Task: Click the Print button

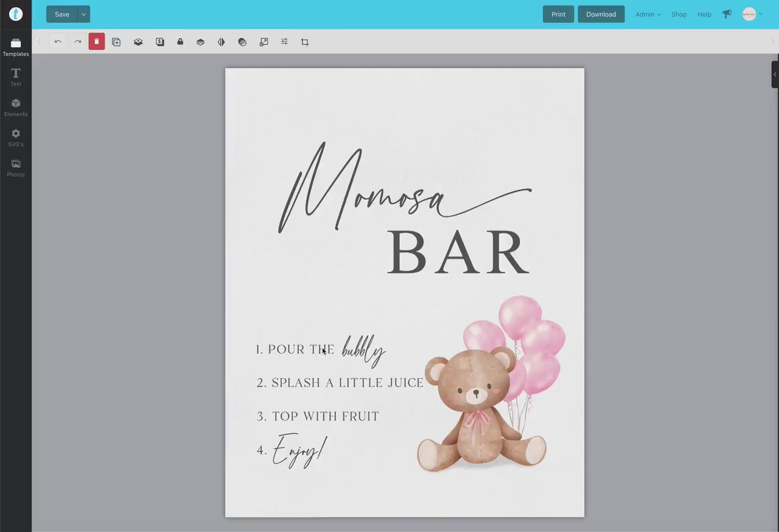Action: (558, 14)
